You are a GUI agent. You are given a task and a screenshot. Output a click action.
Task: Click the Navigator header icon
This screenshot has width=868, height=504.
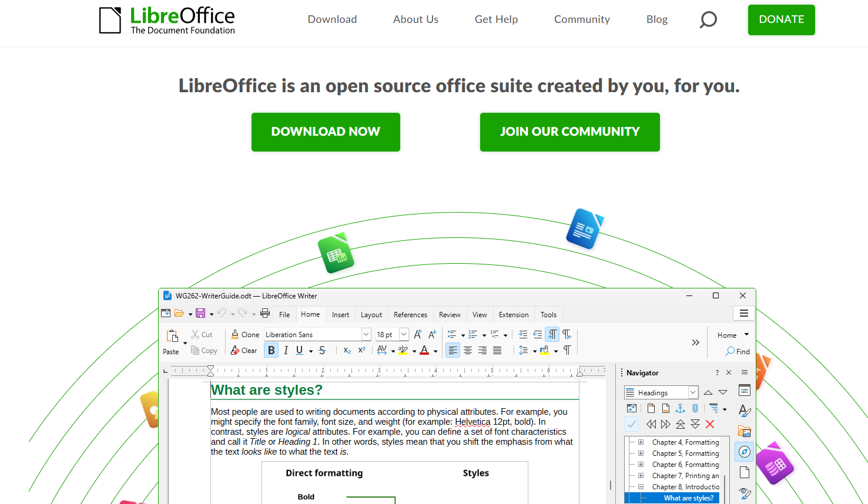[x=651, y=408]
